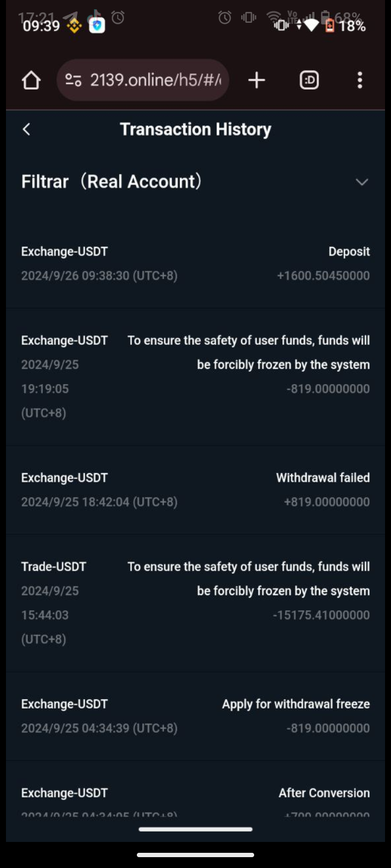Tap the Binance notification icon in status bar
391x868 pixels.
pyautogui.click(x=74, y=25)
